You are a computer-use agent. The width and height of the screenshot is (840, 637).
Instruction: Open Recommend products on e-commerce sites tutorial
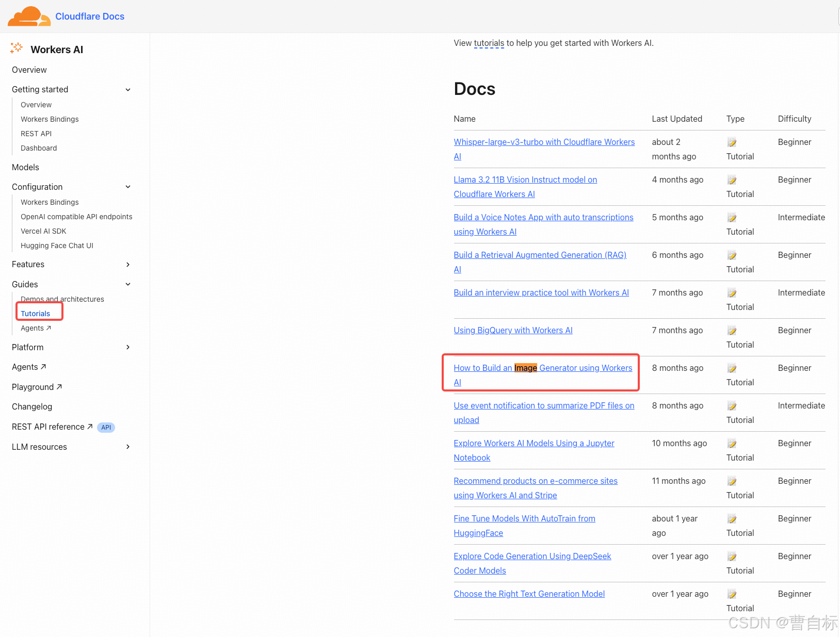click(536, 488)
